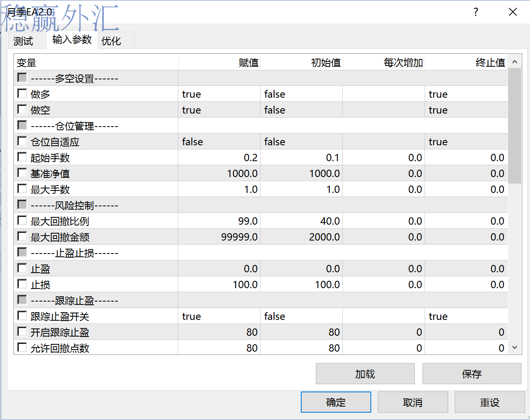Image resolution: width=530 pixels, height=420 pixels.
Task: Enable the 最大回撤比例 checkbox
Action: click(22, 221)
